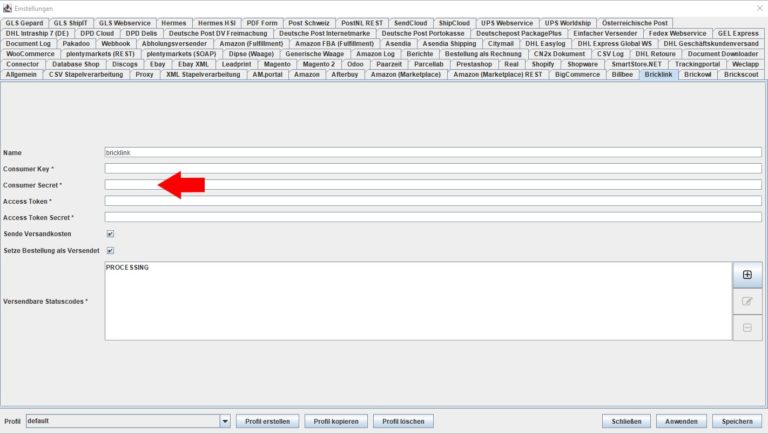Switch to the GLS Gepard tab
This screenshot has width=768, height=434.
[24, 23]
